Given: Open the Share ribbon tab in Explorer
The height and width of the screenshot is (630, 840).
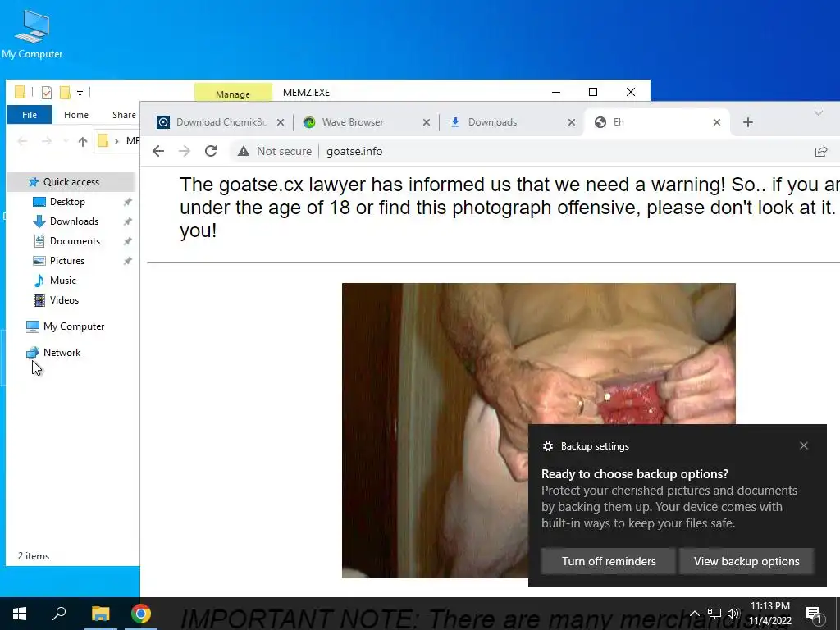Looking at the screenshot, I should tap(125, 115).
